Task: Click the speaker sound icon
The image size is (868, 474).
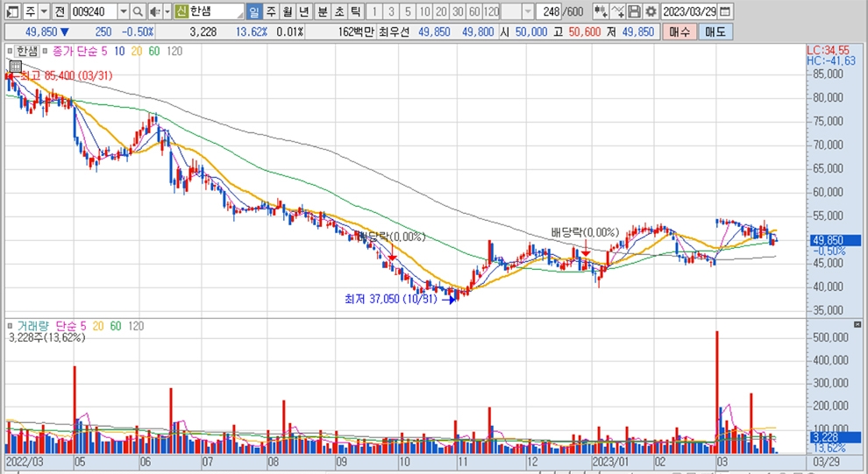Action: point(153,11)
